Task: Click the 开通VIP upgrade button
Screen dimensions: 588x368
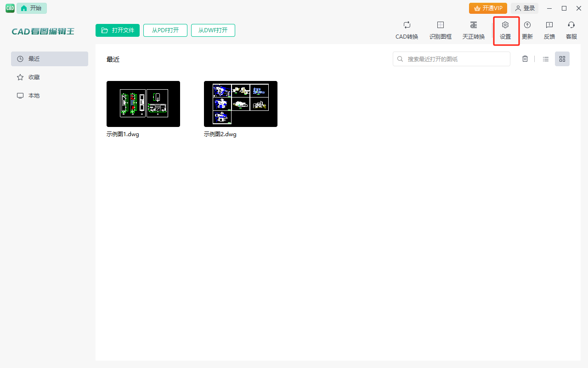Action: tap(488, 8)
